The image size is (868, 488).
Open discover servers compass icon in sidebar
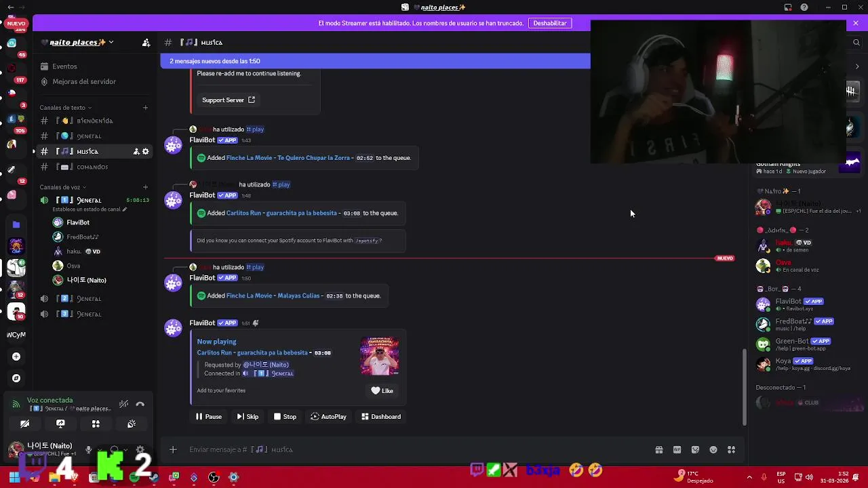pos(16,378)
